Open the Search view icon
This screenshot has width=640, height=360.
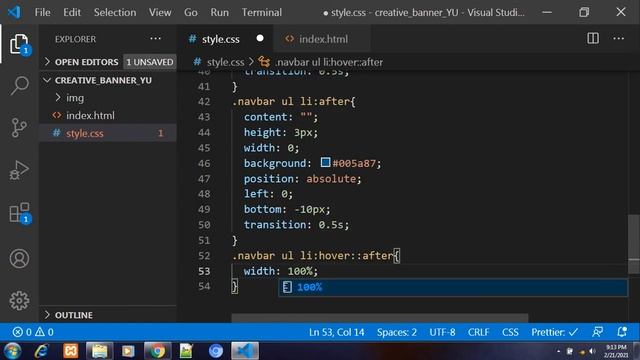[x=19, y=86]
